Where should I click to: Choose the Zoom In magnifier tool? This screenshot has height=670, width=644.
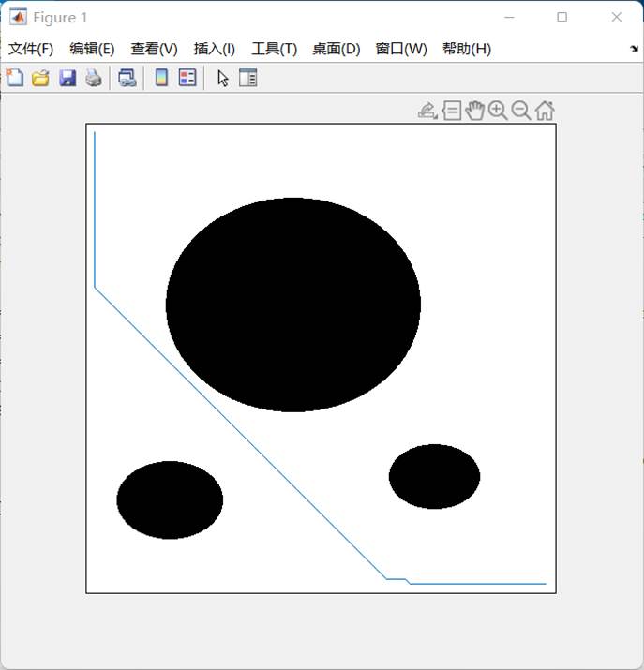tap(498, 111)
